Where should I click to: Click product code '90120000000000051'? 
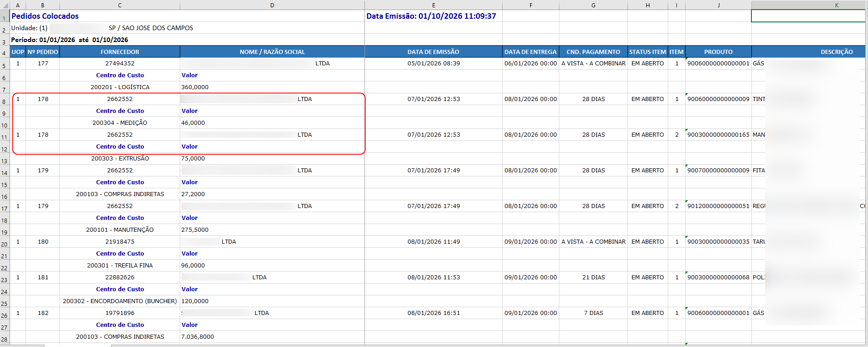[x=718, y=206]
